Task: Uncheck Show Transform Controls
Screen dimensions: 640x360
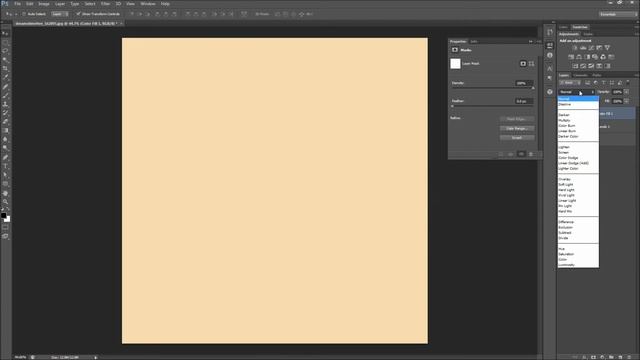Action: pos(78,14)
